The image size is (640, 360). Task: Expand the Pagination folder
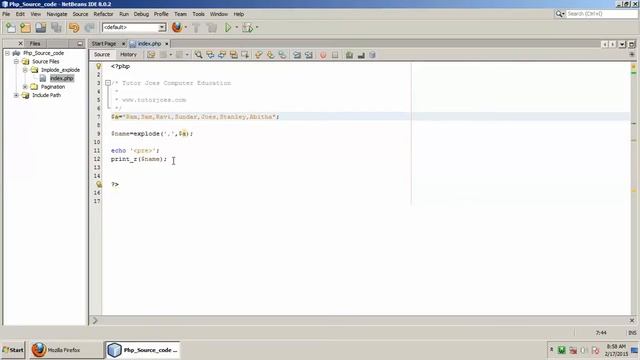point(25,87)
